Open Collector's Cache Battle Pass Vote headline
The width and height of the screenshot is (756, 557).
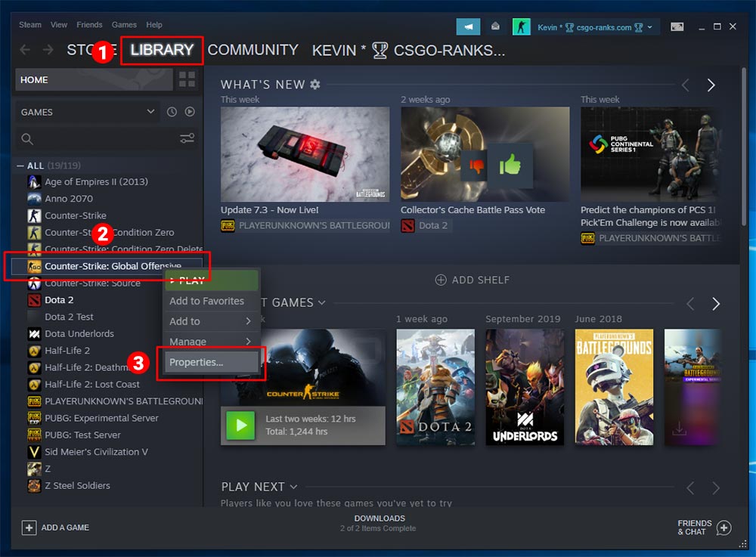tap(472, 210)
